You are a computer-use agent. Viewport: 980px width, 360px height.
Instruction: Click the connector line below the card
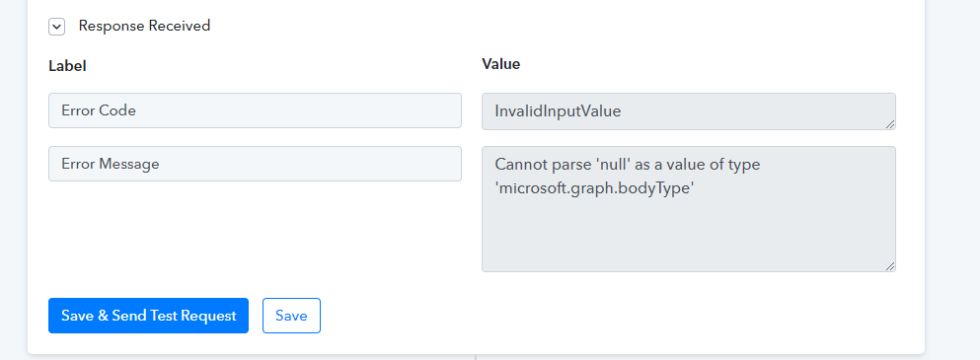(476, 357)
